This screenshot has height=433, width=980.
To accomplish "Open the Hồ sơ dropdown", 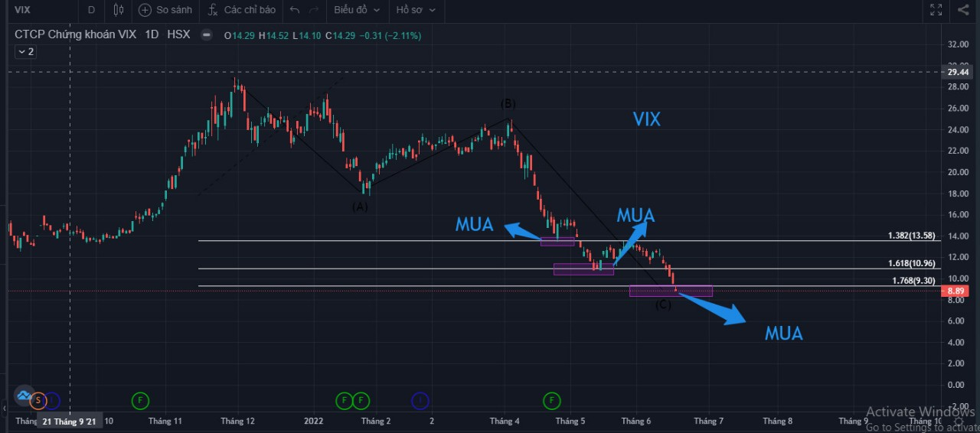I will 415,10.
